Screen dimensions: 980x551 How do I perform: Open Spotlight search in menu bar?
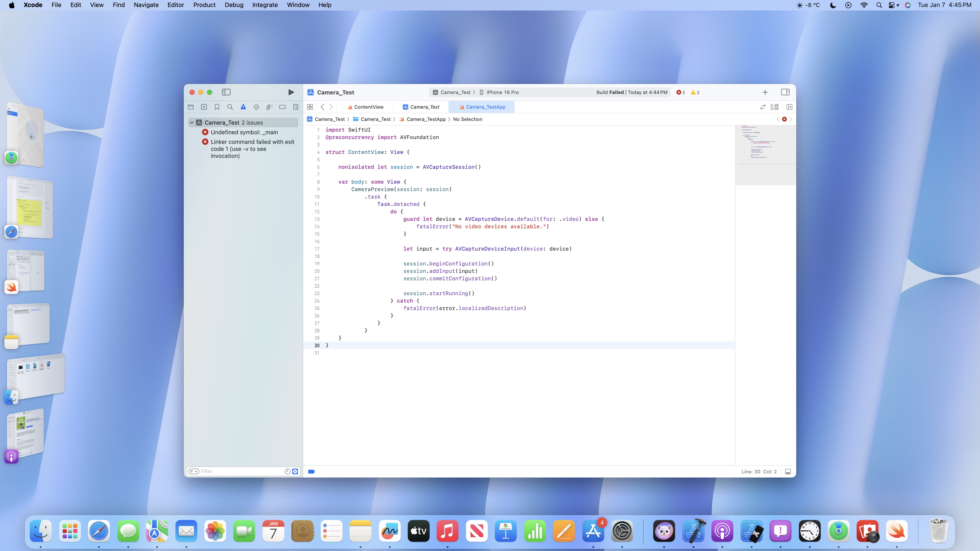pos(879,5)
